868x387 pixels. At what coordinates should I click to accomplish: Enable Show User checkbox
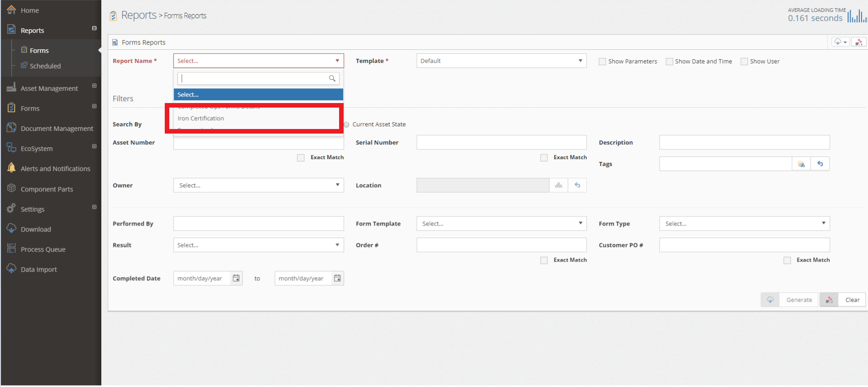[744, 62]
